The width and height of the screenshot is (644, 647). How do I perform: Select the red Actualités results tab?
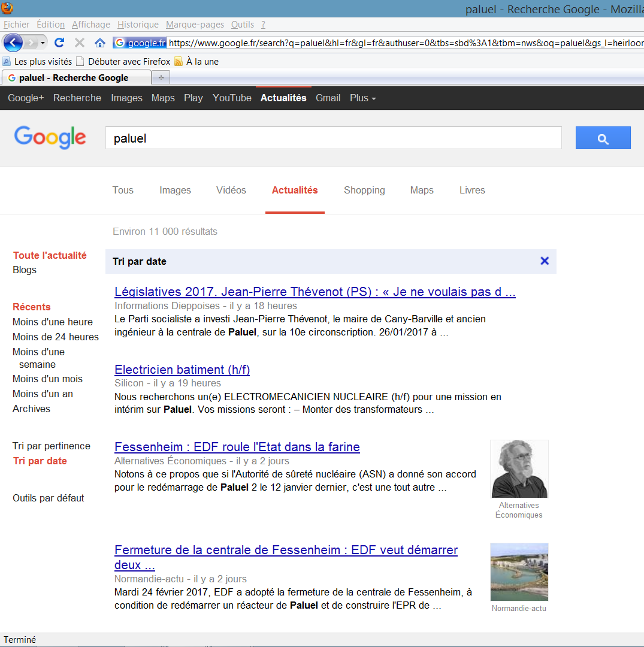pyautogui.click(x=295, y=191)
